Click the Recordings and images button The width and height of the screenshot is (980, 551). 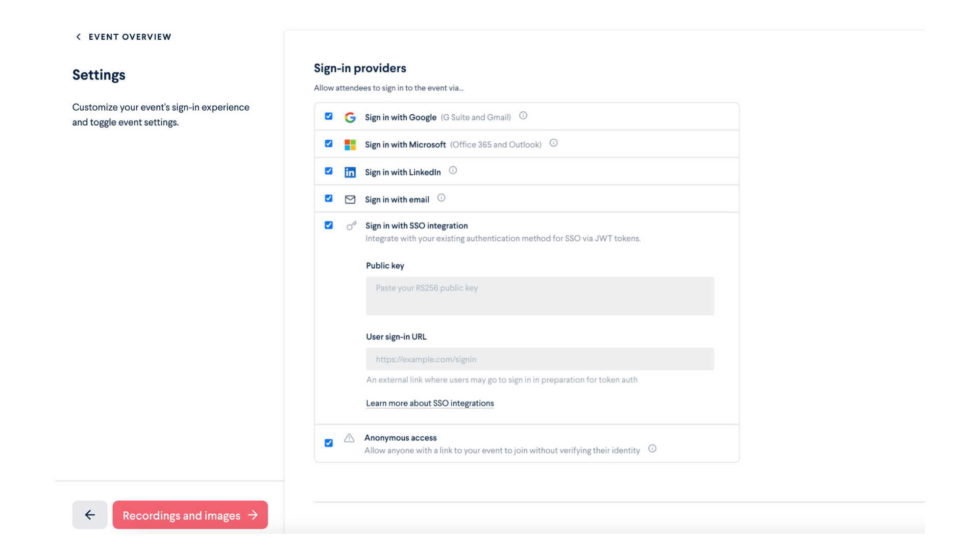pos(190,515)
